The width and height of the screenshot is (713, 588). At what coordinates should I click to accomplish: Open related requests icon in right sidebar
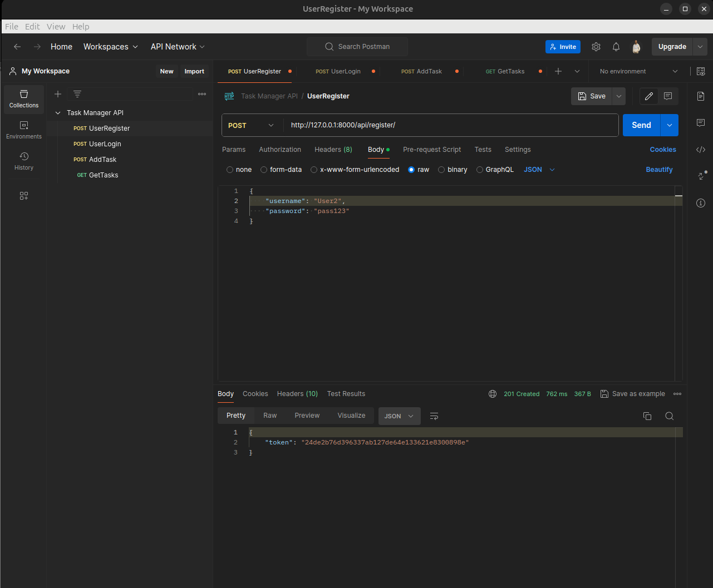tap(701, 175)
